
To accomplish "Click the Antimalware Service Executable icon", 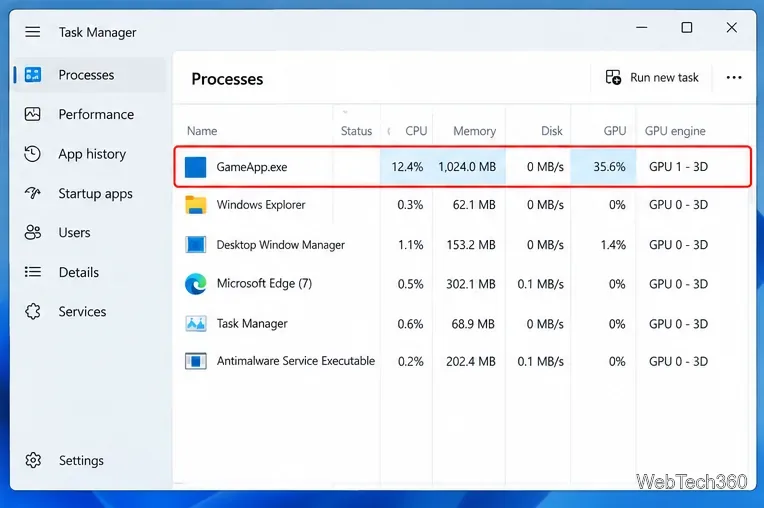I will [x=195, y=361].
